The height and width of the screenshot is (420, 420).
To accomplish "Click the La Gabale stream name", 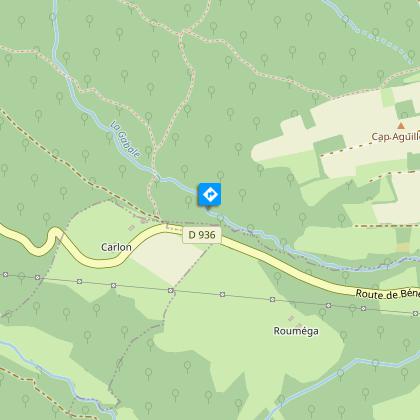I will 126,139.
